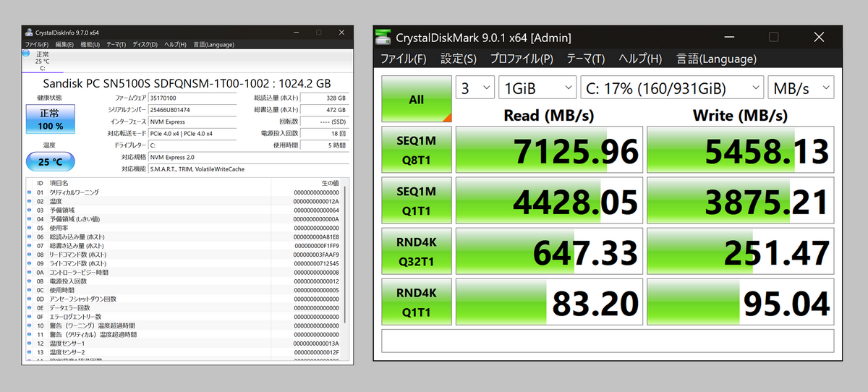Click the total host reads value 328 GB

coord(323,98)
